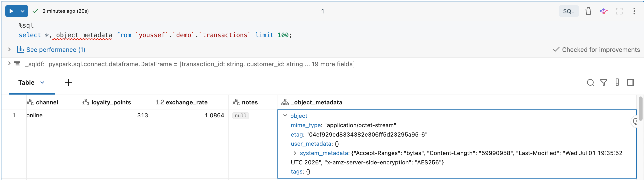
Task: Open cell kebab menu options
Action: point(634,11)
